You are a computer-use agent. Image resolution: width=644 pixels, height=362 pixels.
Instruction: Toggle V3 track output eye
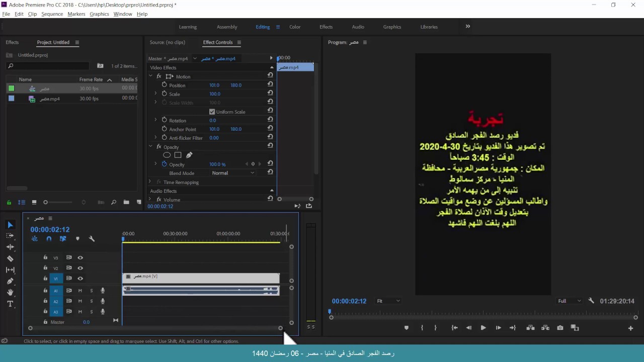80,257
